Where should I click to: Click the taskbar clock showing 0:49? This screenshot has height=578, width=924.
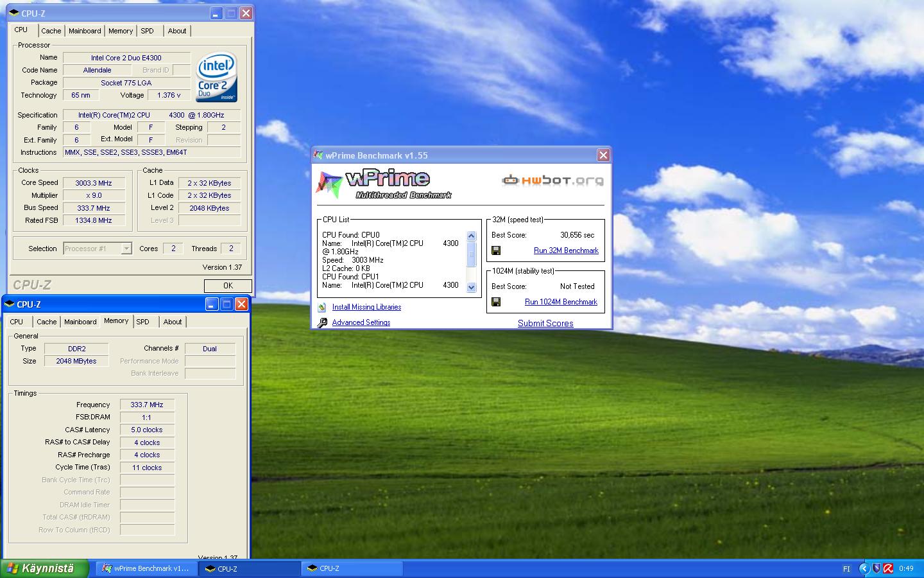coord(906,568)
